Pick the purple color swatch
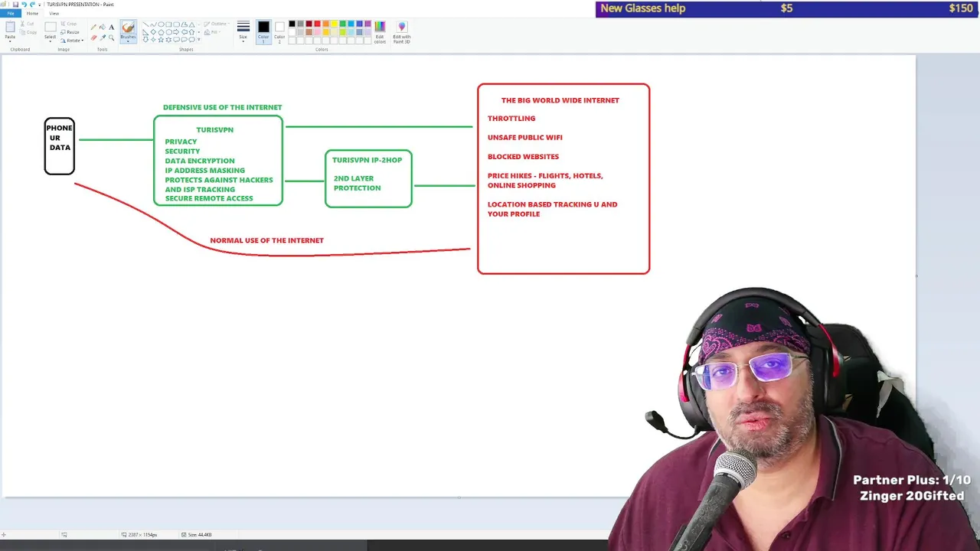The image size is (980, 551). (367, 24)
